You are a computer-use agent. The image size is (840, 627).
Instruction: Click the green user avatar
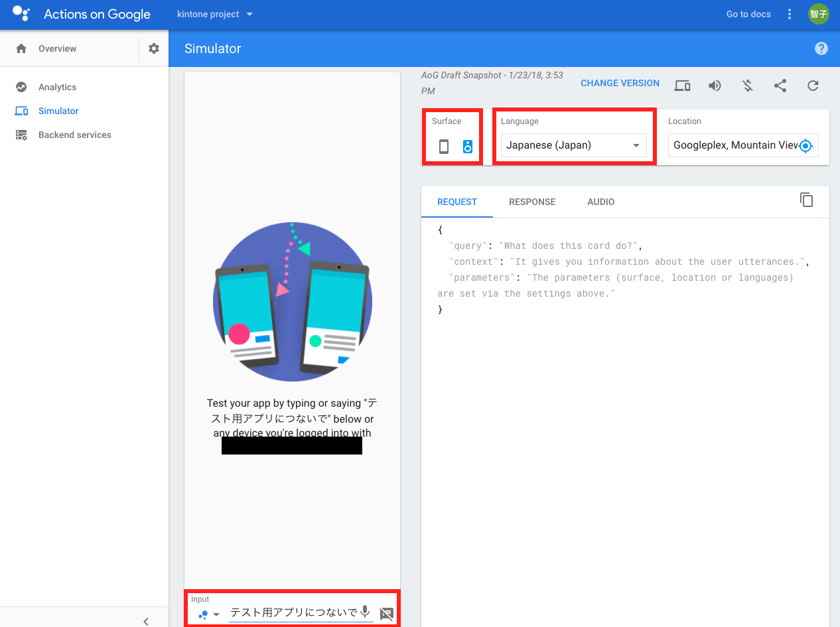pyautogui.click(x=819, y=14)
